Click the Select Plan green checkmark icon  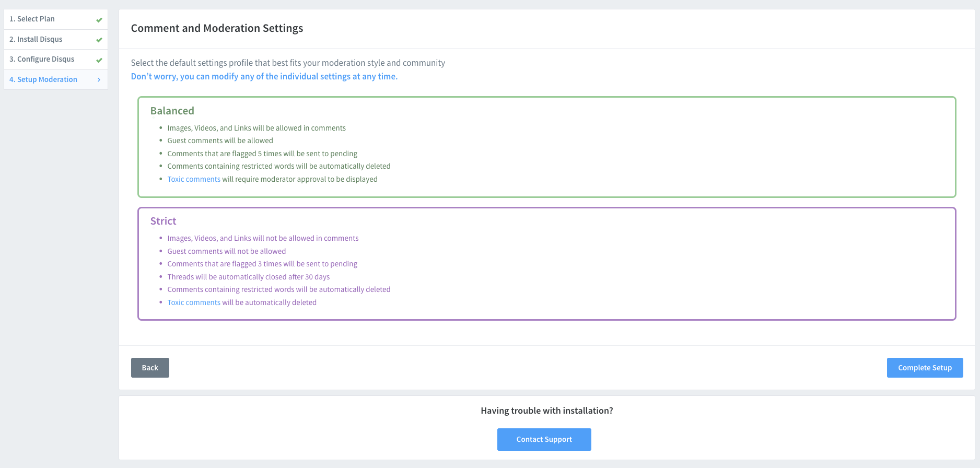99,20
